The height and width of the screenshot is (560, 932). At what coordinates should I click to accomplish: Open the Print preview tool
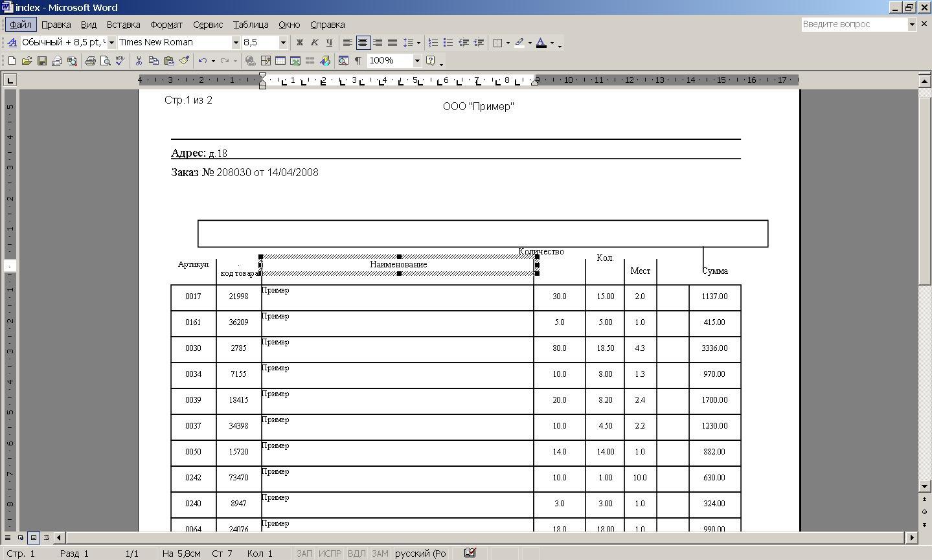click(105, 61)
